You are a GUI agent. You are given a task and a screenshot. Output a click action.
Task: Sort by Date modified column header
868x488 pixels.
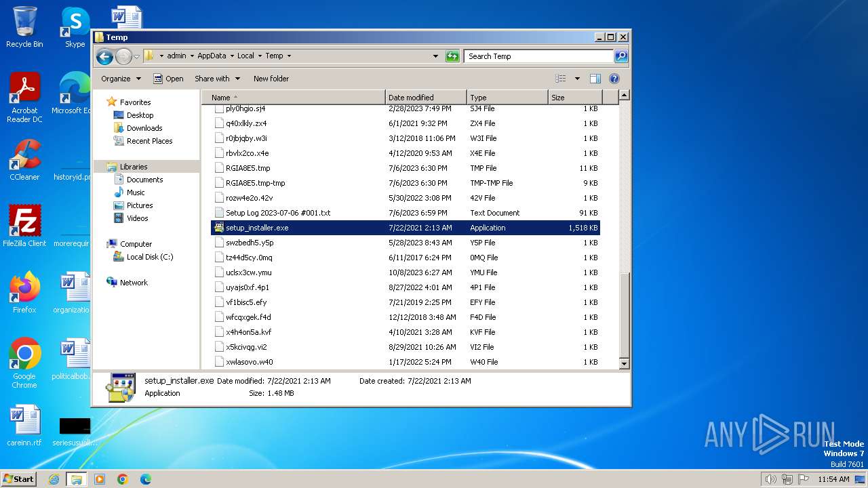tap(426, 98)
